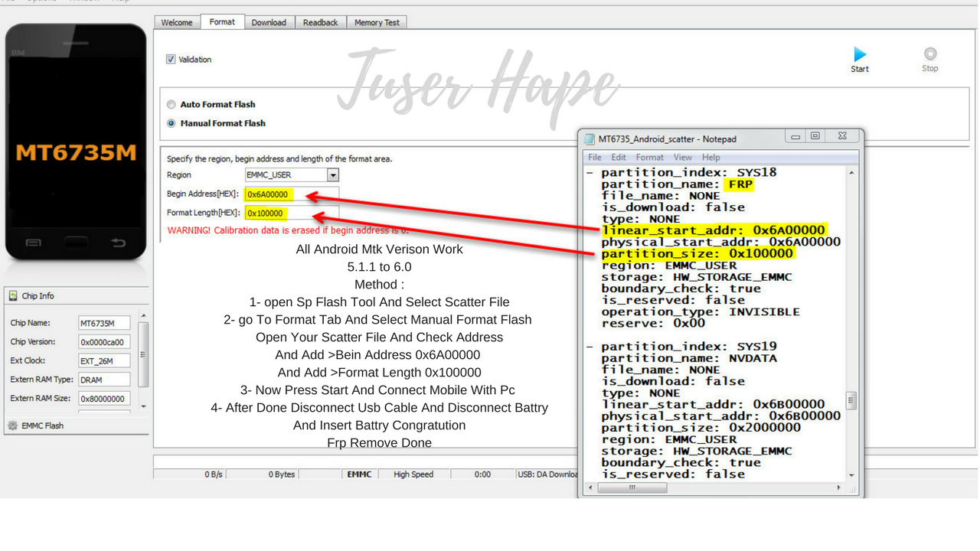The image size is (980, 551).
Task: Click the 'operation_type: INVISIBLE' line in Notepad
Action: (701, 311)
